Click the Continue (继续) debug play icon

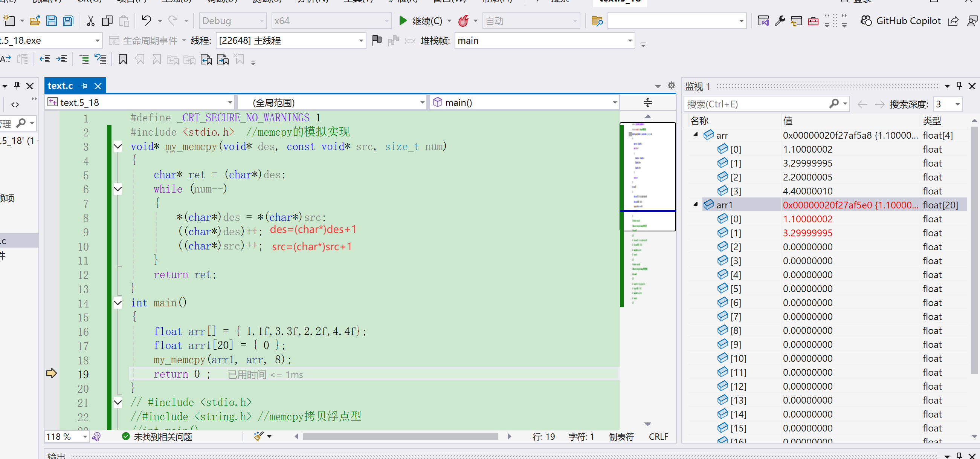tap(403, 21)
